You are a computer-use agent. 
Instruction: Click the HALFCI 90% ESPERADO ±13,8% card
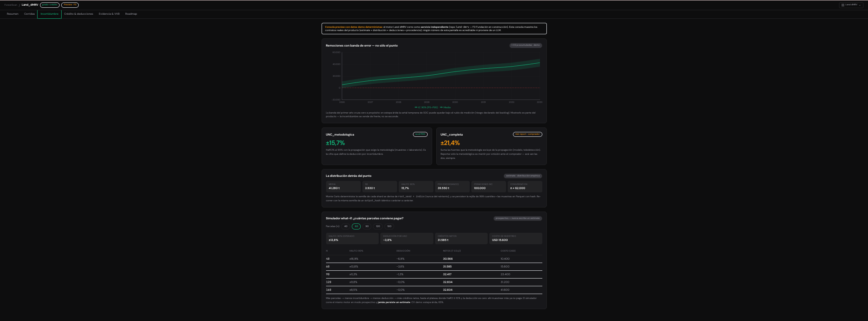352,239
